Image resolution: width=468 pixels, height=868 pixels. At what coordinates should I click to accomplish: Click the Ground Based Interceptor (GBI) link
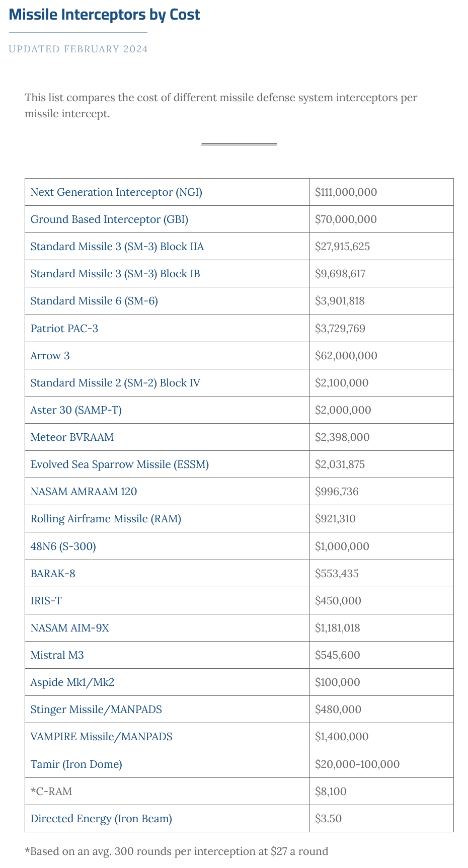tap(109, 219)
